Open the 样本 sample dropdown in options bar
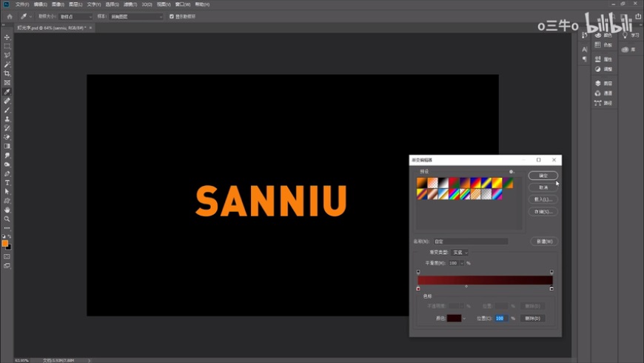Viewport: 644px width, 363px height. point(137,16)
